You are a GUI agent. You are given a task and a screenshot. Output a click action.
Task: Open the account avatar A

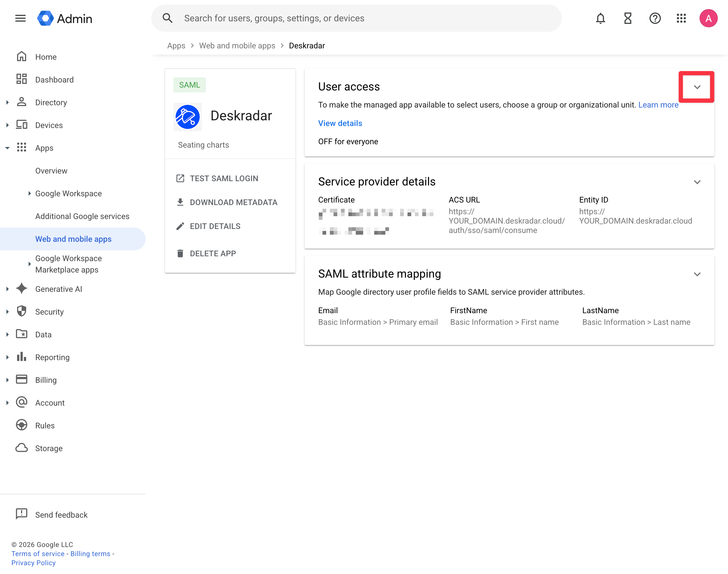click(x=708, y=18)
